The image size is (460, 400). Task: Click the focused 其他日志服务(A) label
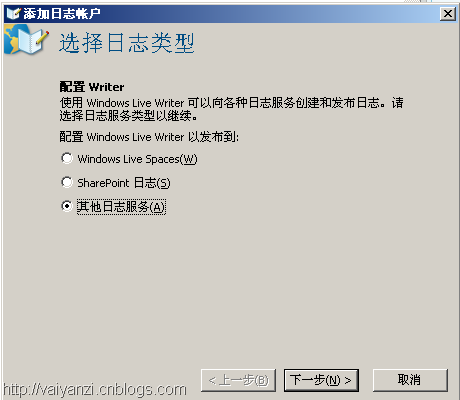coord(121,207)
